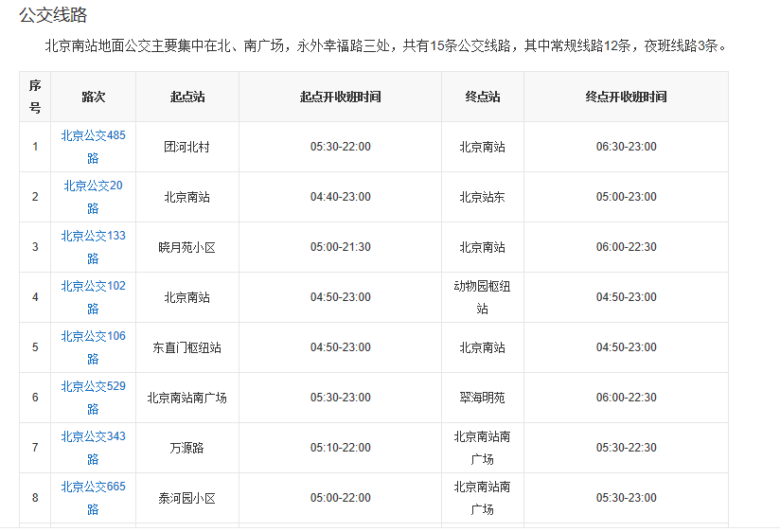
Task: Open the 北京公交20路 link
Action: click(x=93, y=197)
